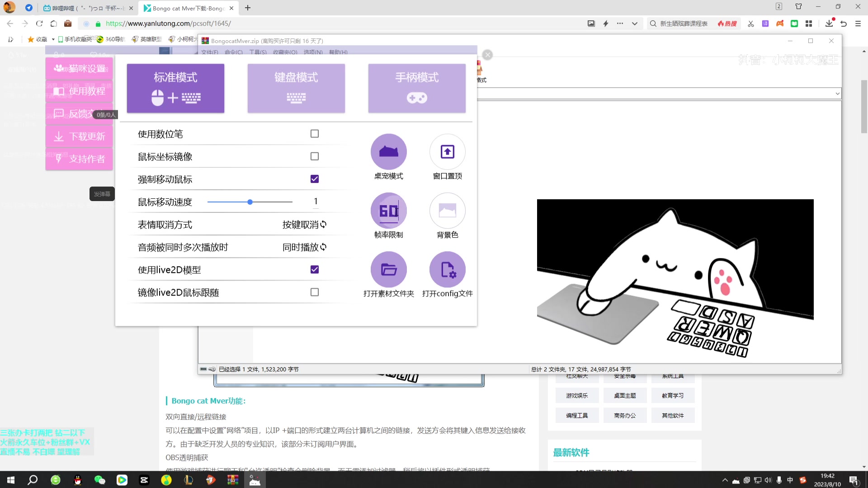Open 帮助(H) menu in WinRAR
Image resolution: width=868 pixels, height=488 pixels.
(x=338, y=52)
